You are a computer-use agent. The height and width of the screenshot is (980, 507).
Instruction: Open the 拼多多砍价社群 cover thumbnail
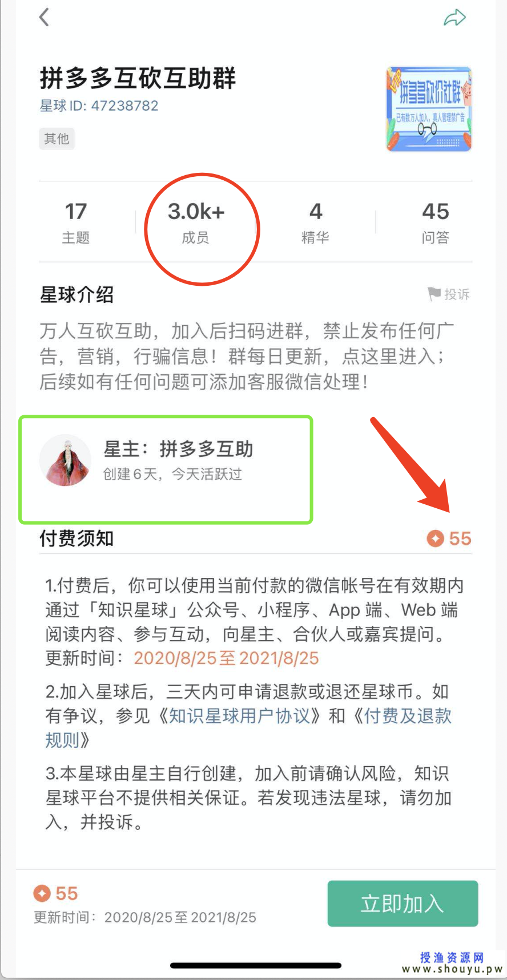coord(429,109)
